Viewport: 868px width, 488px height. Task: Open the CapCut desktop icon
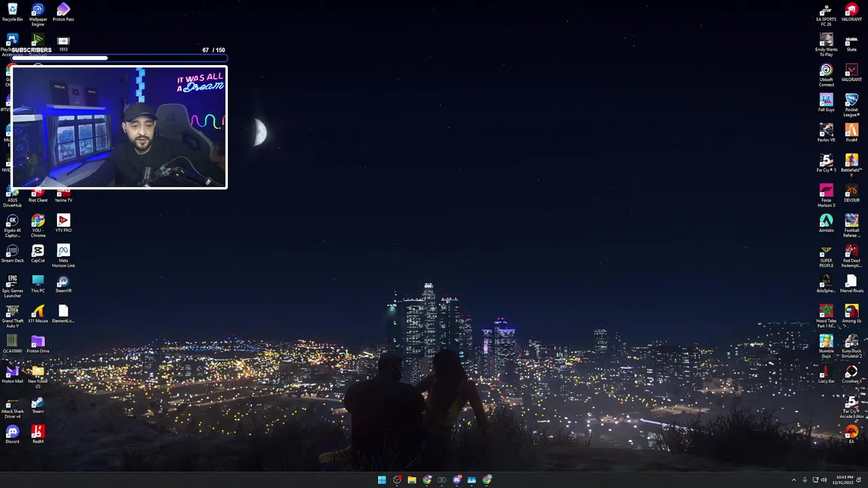[38, 254]
